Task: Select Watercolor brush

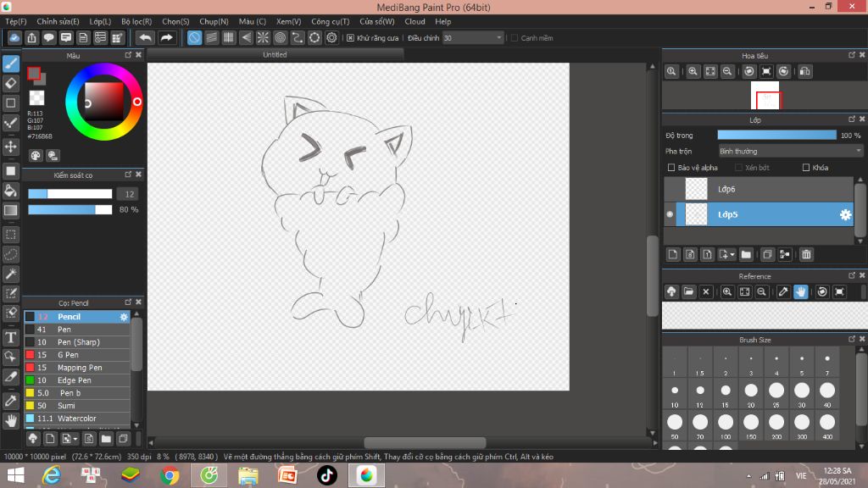Action: point(77,419)
